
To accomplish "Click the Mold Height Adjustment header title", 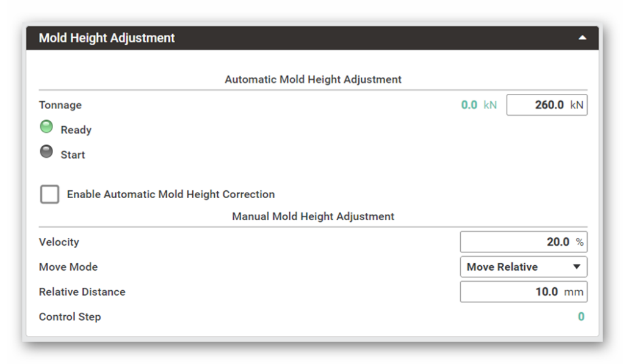I will click(x=107, y=38).
